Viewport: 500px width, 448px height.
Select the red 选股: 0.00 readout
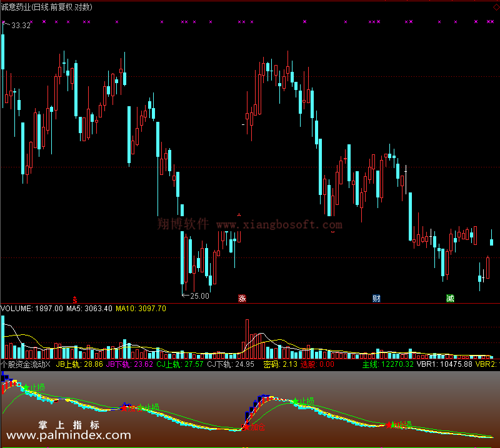317,364
